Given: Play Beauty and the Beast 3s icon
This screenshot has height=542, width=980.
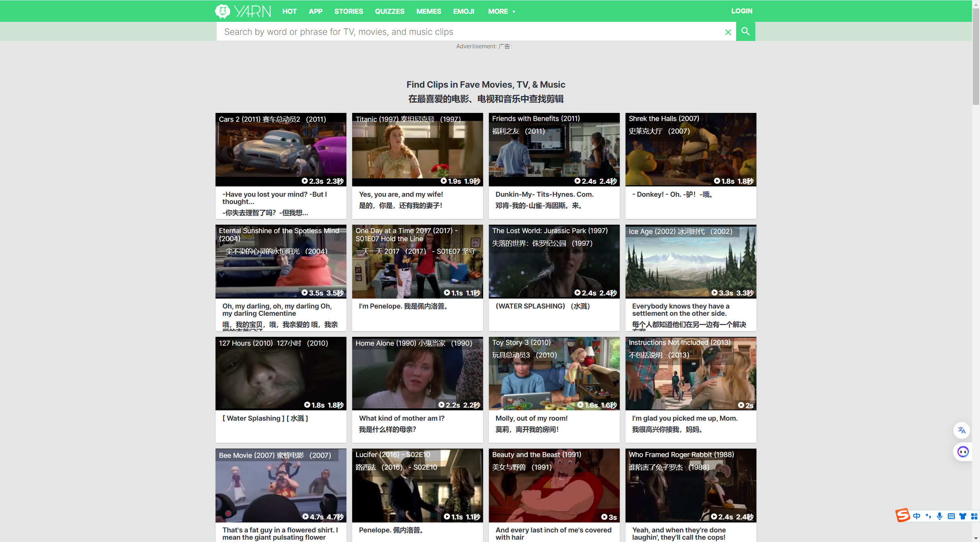Looking at the screenshot, I should coord(604,517).
